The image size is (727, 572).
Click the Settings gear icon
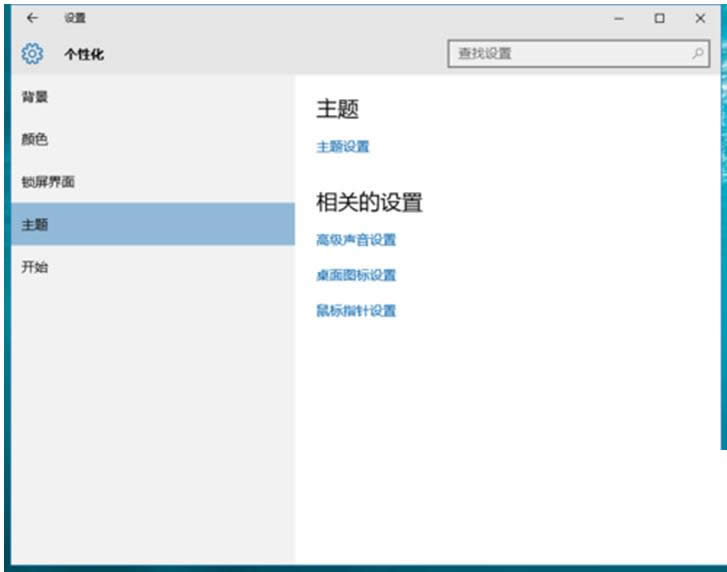coord(32,54)
